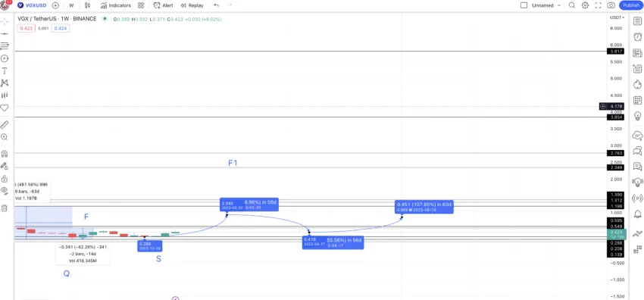644x300 pixels.
Task: Select the 107.85% in 63d forecast label
Action: coord(424,206)
